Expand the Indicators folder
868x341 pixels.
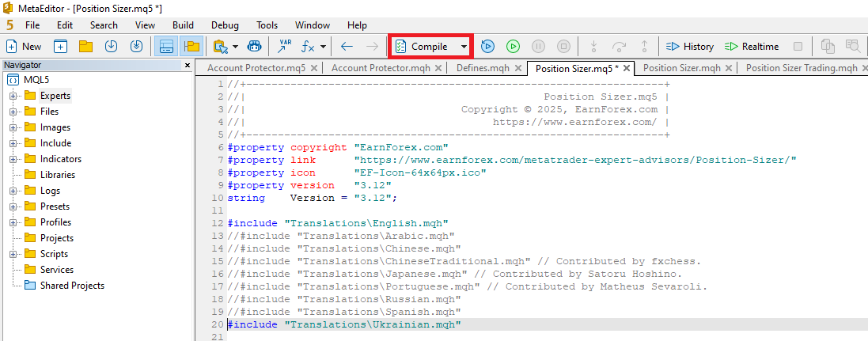[x=13, y=159]
